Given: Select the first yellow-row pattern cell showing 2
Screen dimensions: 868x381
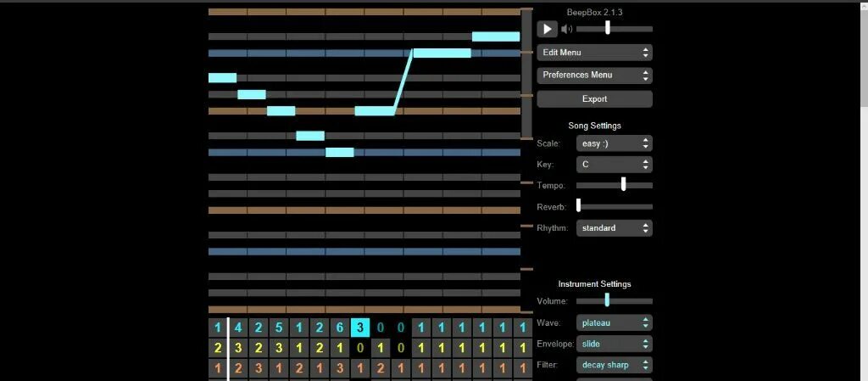Looking at the screenshot, I should (x=218, y=348).
